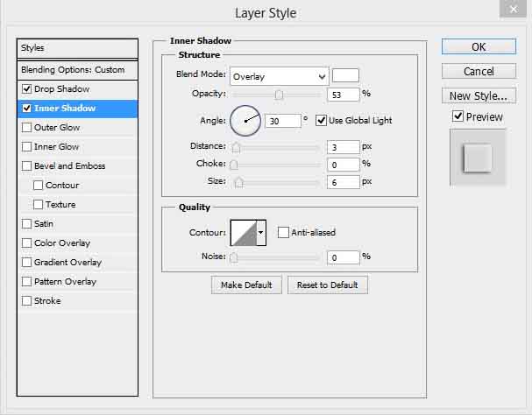Enable the Inner Glow checkbox
The height and width of the screenshot is (415, 532).
pyautogui.click(x=26, y=147)
